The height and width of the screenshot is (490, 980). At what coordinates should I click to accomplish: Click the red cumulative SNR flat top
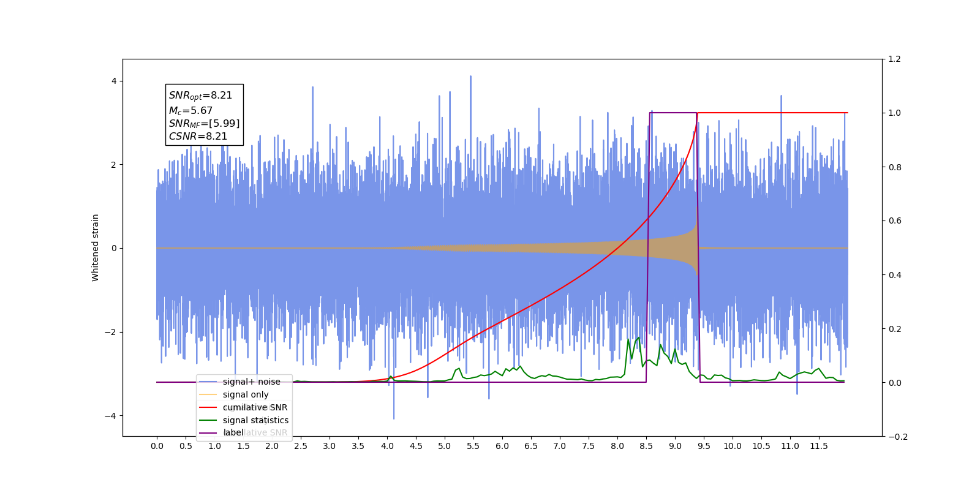(x=773, y=113)
